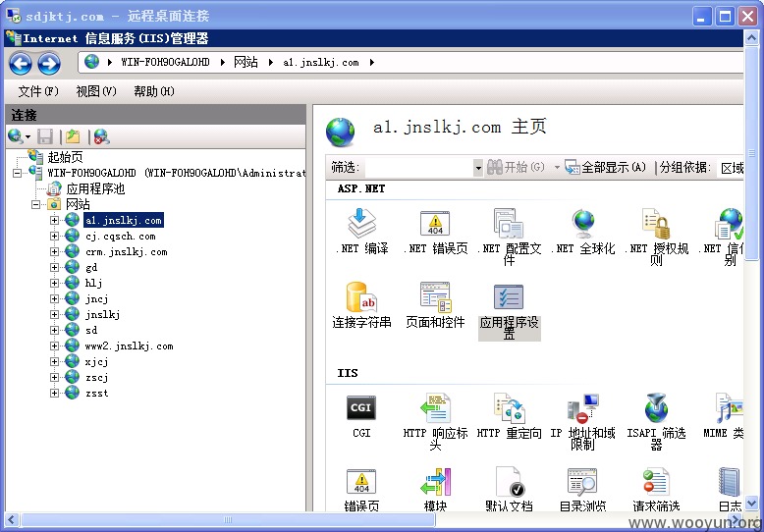Screen dimensions: 764x532
Task: Click the save icon in Connections toolbar
Action: (x=45, y=136)
